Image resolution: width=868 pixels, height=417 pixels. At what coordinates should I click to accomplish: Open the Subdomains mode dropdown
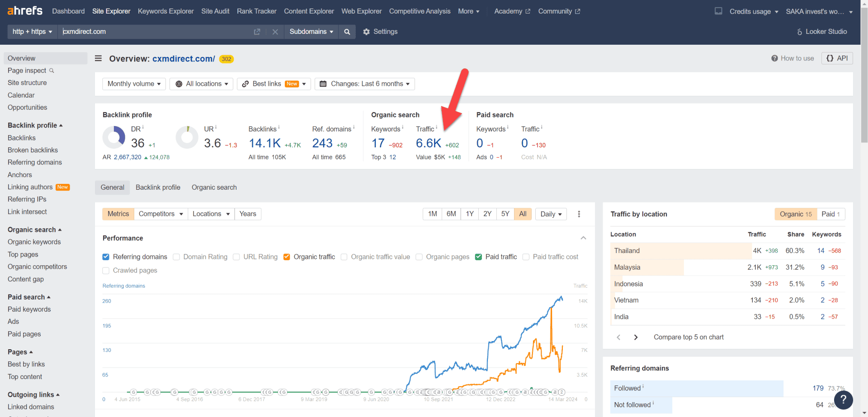point(311,32)
